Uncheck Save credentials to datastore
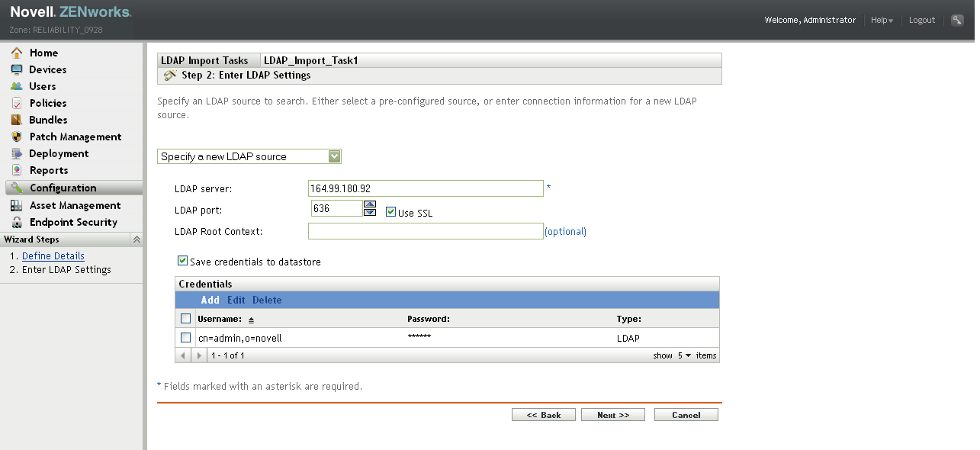Viewport: 980px width, 450px height. 182,260
